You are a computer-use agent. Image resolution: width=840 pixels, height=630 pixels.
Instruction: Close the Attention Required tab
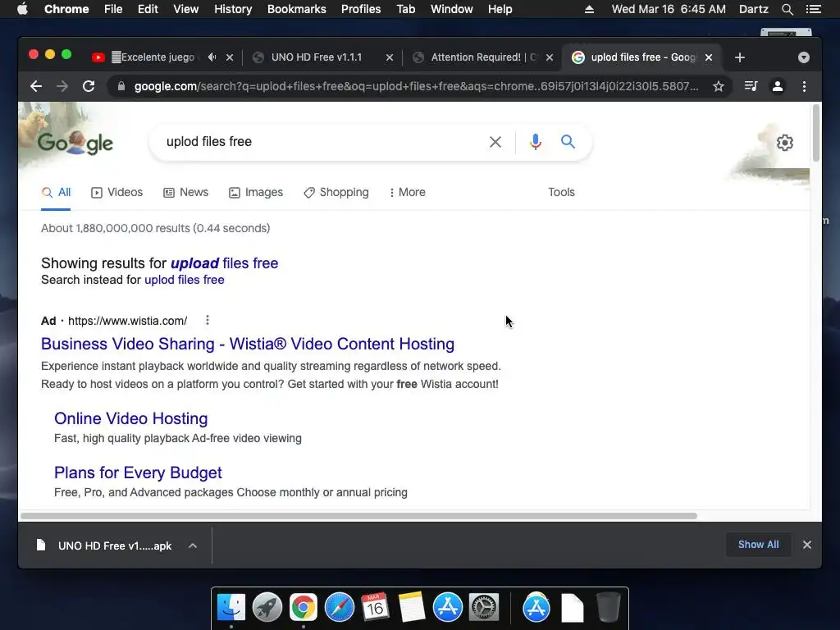point(549,57)
